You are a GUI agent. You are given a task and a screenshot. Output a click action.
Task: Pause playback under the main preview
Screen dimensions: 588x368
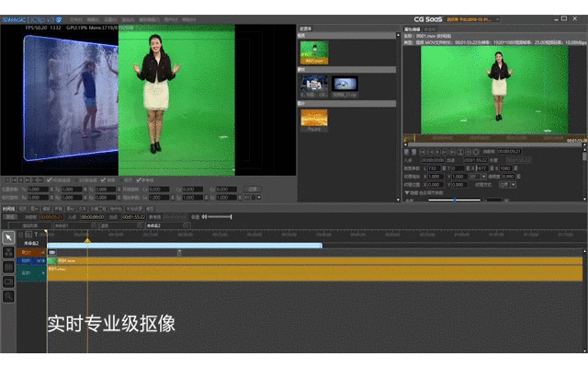pyautogui.click(x=20, y=180)
